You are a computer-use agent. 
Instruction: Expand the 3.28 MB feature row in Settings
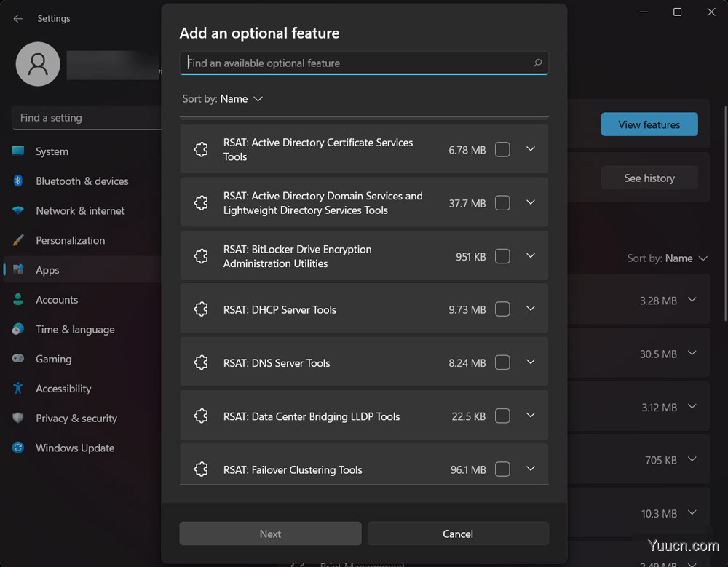tap(692, 300)
